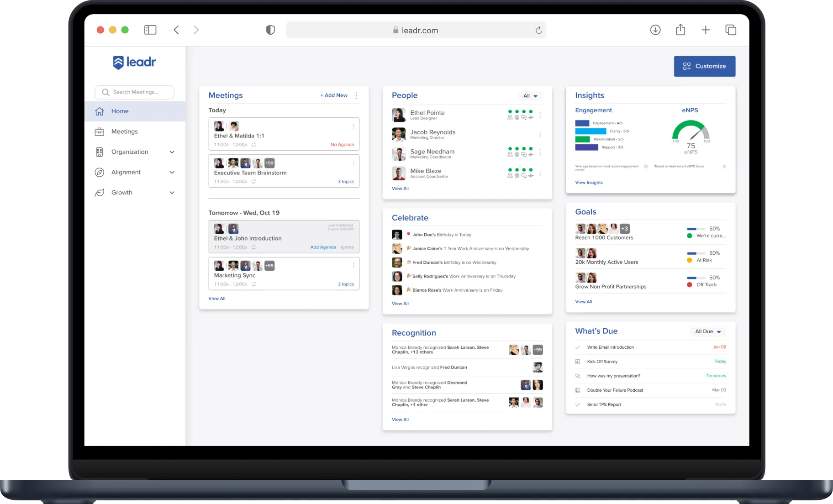Check off Send TPS Report task
Image resolution: width=833 pixels, height=504 pixels.
[578, 404]
